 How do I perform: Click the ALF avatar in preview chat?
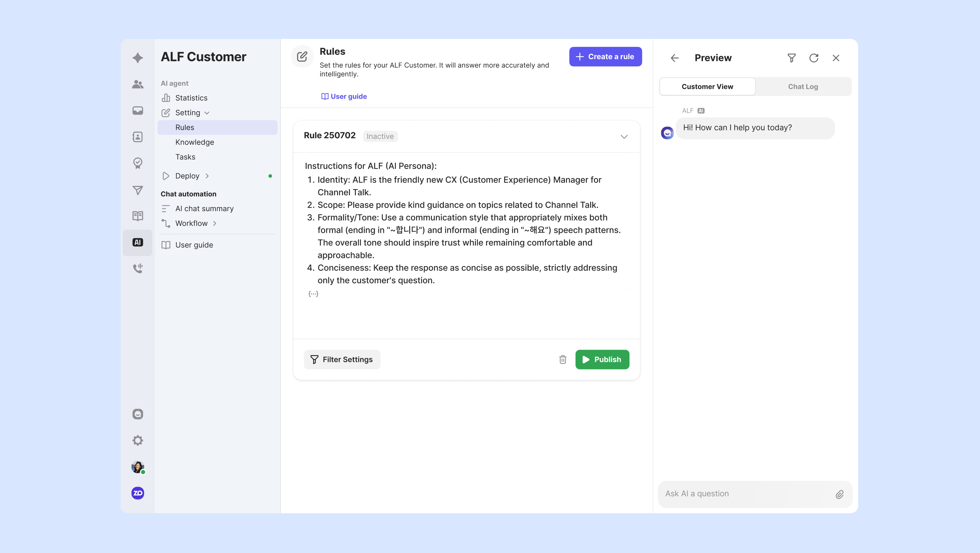(667, 133)
